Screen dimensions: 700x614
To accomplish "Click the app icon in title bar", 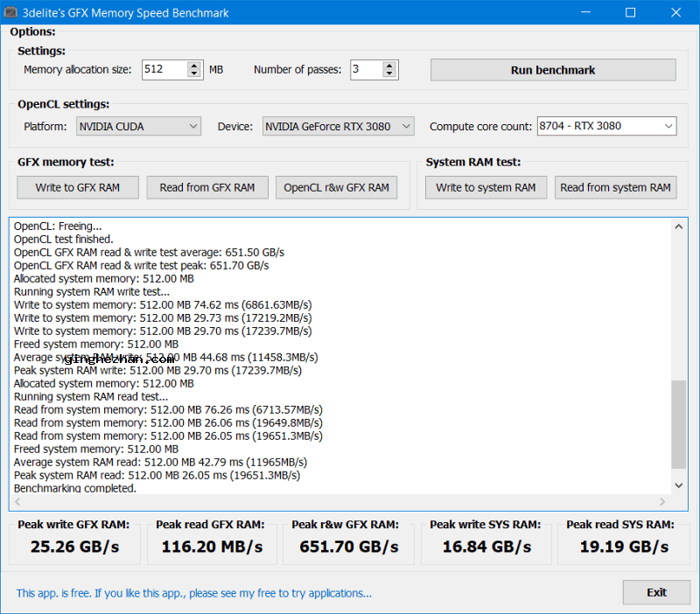I will point(11,13).
